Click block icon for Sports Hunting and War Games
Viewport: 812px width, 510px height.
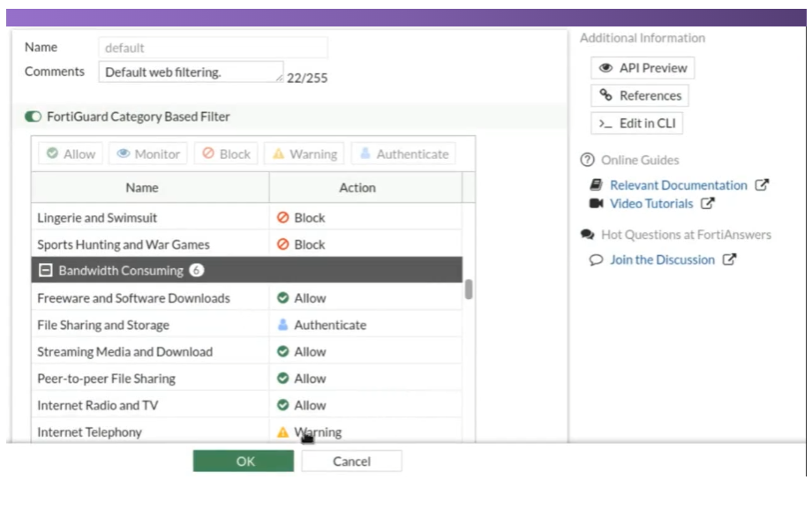(282, 244)
